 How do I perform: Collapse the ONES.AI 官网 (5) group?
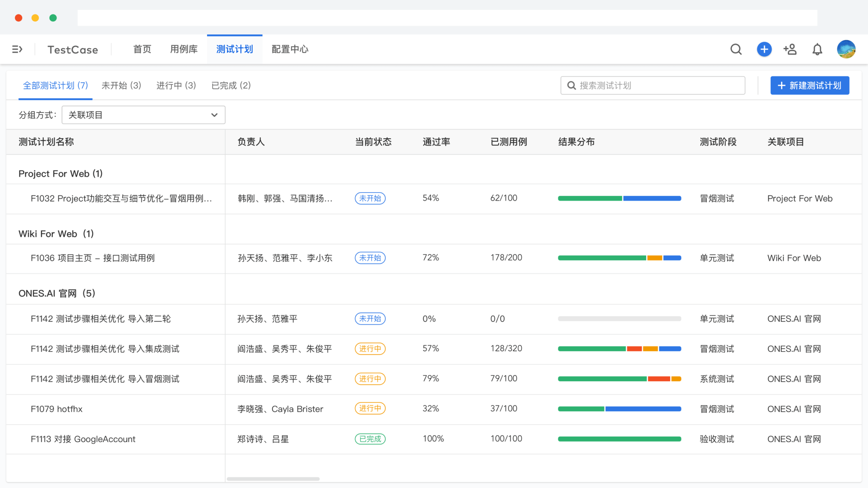pyautogui.click(x=57, y=293)
